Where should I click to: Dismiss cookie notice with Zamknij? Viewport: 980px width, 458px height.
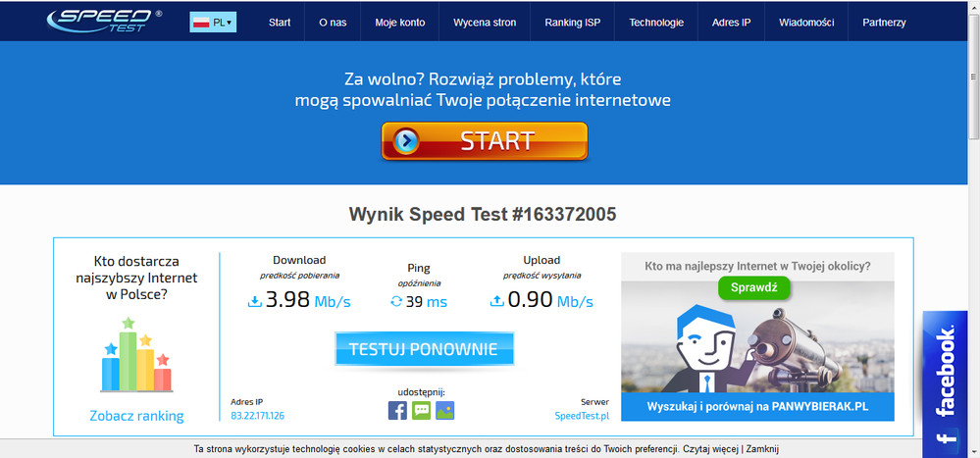[x=762, y=449]
